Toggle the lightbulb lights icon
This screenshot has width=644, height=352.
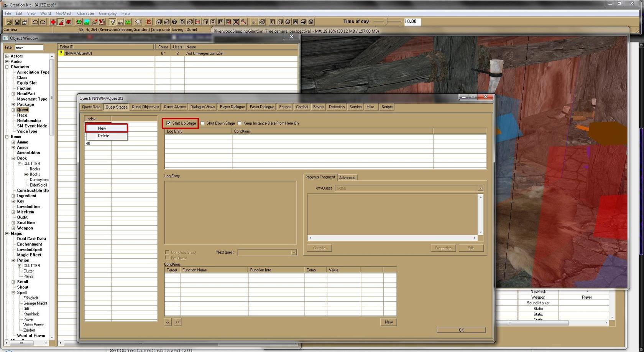pos(113,22)
